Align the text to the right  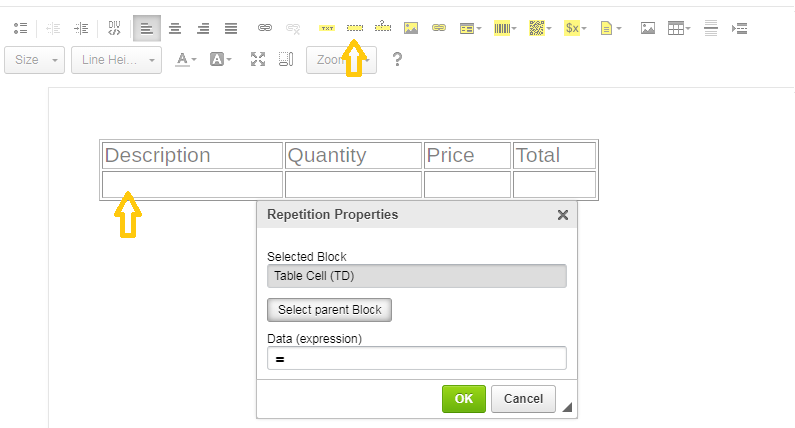click(203, 28)
